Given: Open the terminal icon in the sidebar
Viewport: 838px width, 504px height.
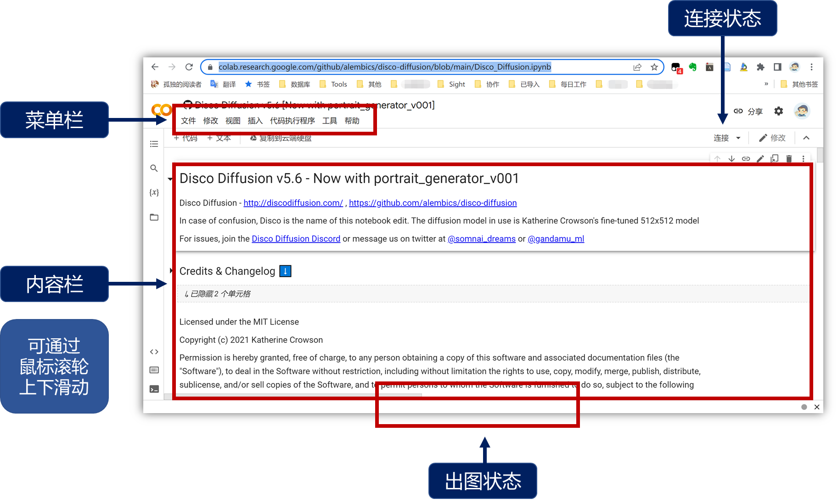Looking at the screenshot, I should coord(154,389).
